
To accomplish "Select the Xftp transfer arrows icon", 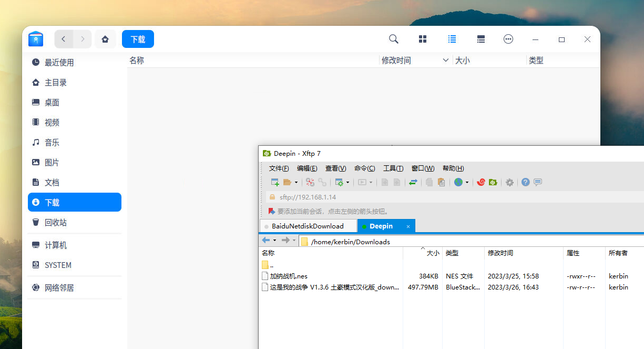I will [x=413, y=182].
